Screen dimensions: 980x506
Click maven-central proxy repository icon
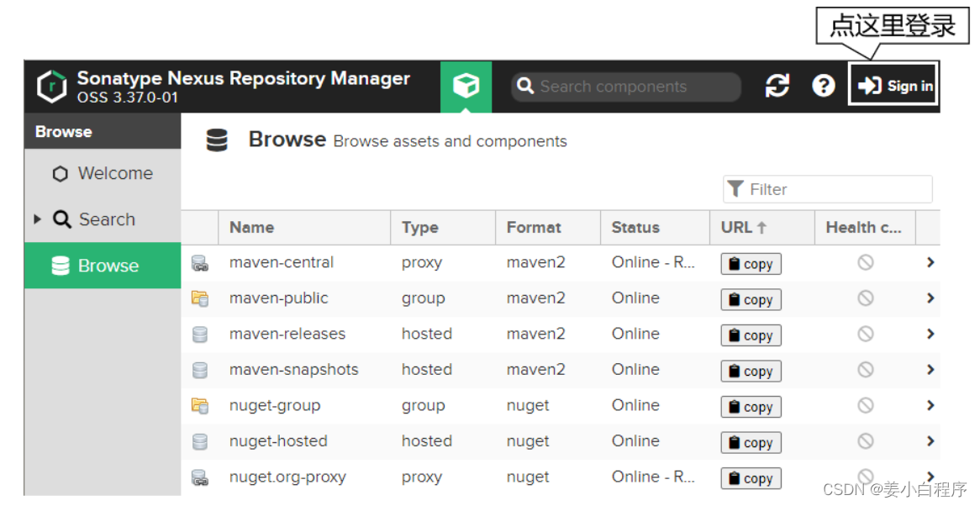tap(200, 263)
